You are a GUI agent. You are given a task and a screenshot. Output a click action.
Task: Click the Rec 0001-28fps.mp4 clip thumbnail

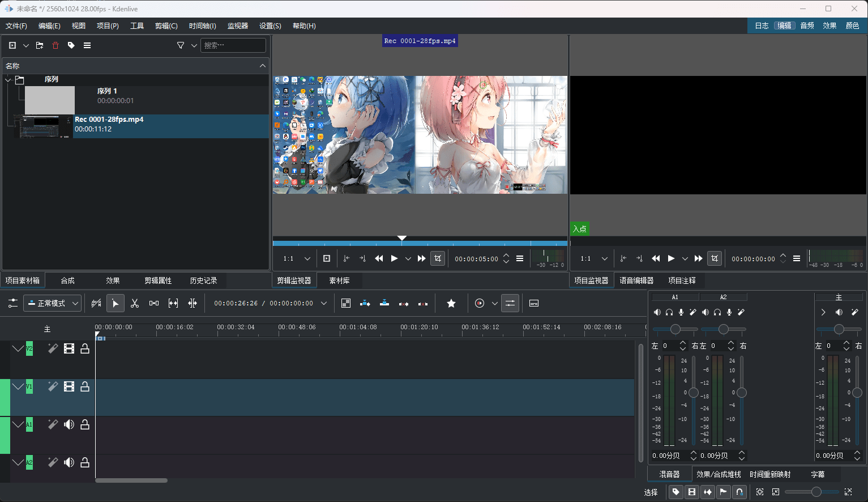(44, 126)
